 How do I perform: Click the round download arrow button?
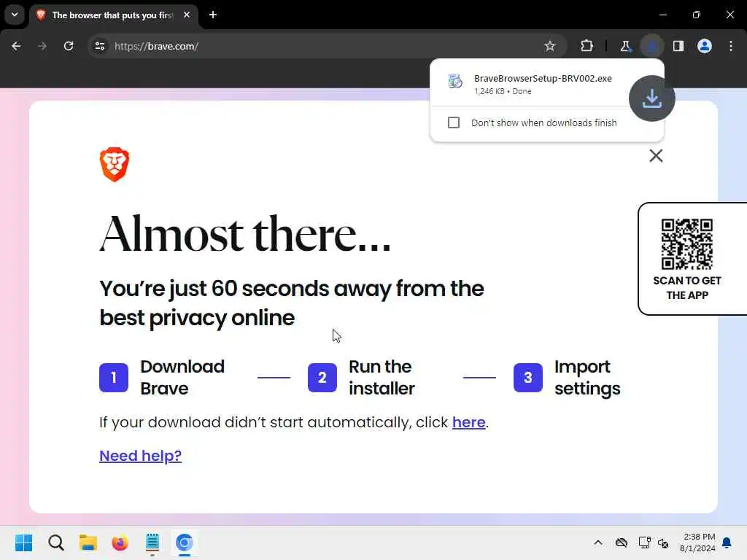point(651,98)
